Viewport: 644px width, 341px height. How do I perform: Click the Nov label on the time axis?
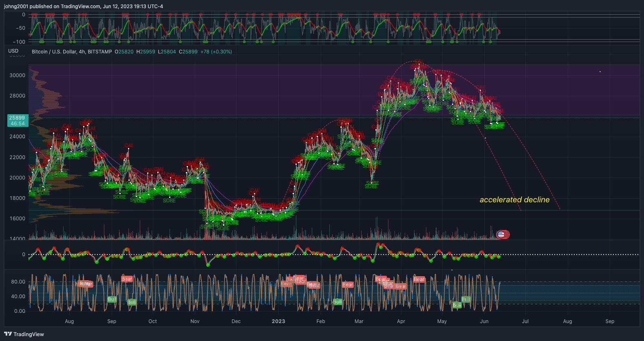[x=195, y=321]
